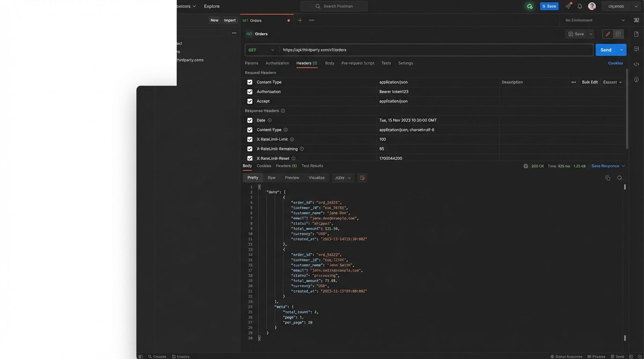Open the JSON format dropdown

coord(343,178)
